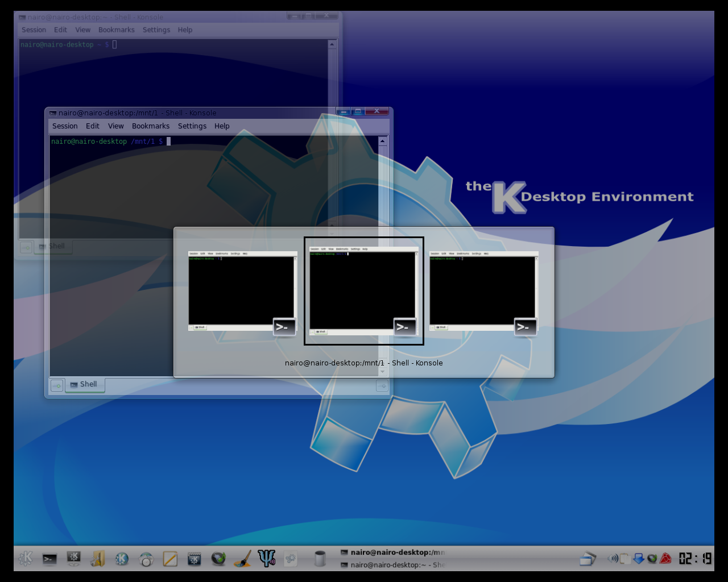This screenshot has height=582, width=728.
Task: Click the volume speaker tray icon
Action: pyautogui.click(x=613, y=559)
